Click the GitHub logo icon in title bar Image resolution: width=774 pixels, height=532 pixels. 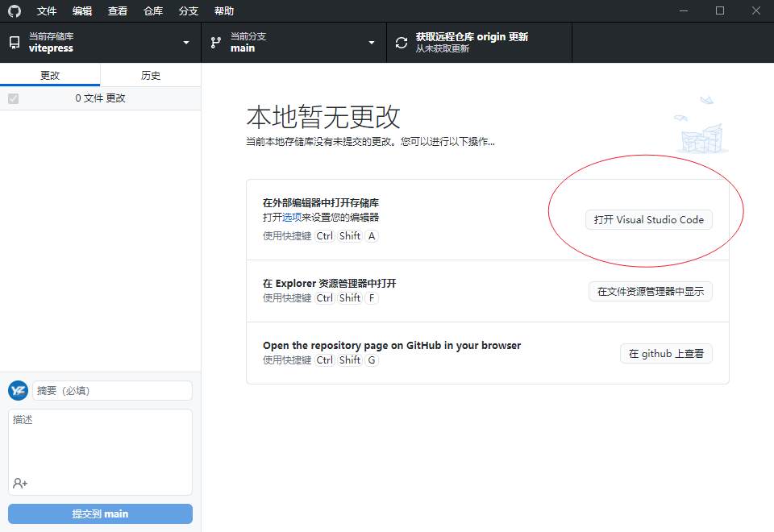pos(15,10)
